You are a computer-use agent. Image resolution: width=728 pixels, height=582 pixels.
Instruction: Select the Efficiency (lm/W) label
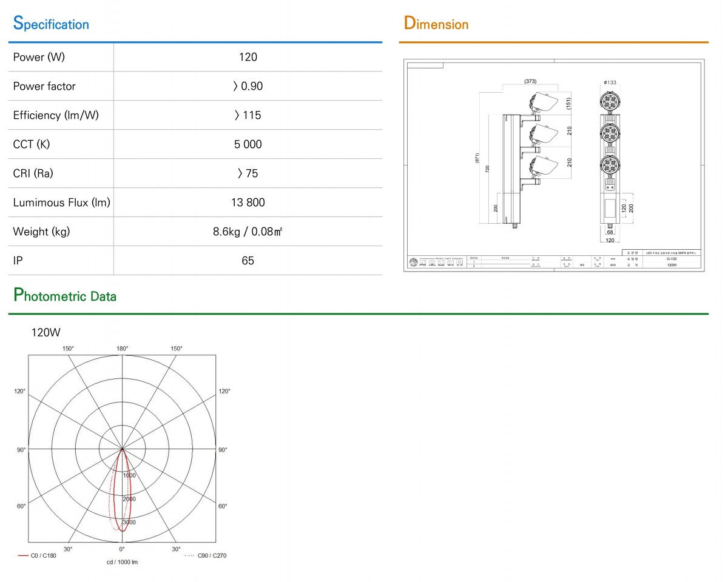coord(56,115)
